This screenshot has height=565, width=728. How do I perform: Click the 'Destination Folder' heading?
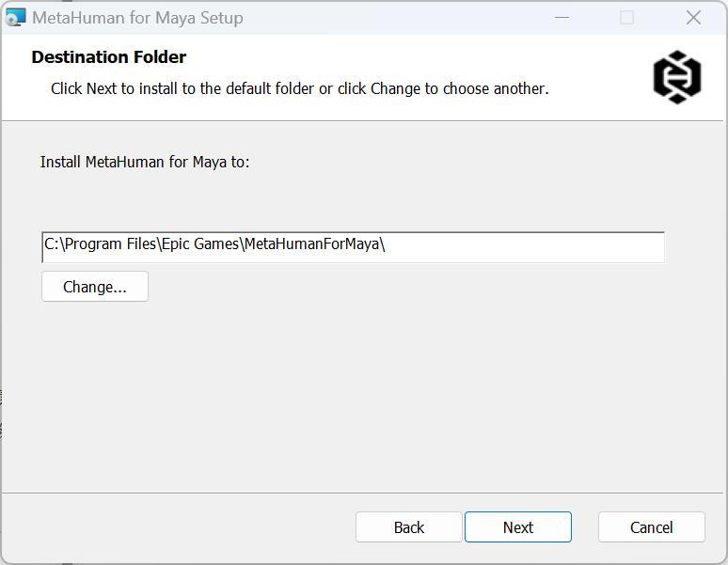109,57
